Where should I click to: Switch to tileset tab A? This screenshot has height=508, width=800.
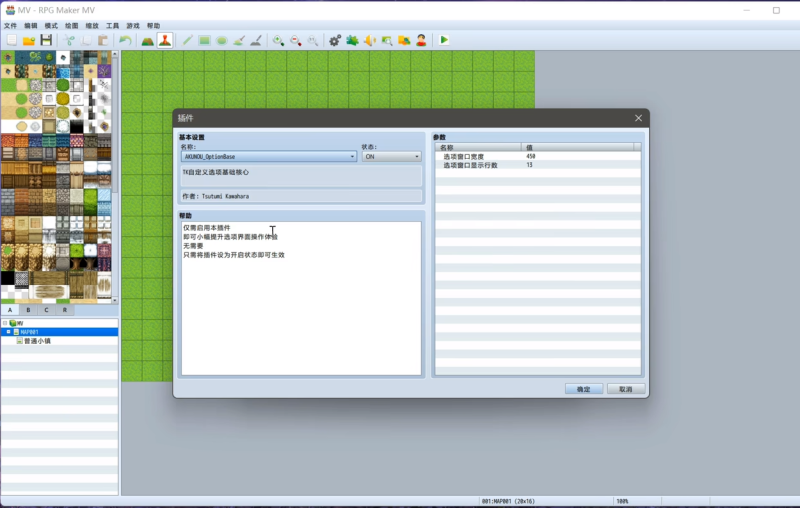point(10,310)
